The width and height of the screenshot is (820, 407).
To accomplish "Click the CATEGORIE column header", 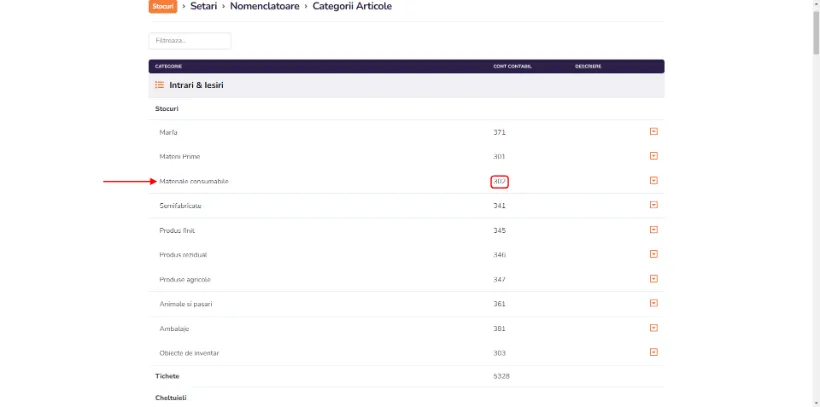I will pyautogui.click(x=168, y=66).
